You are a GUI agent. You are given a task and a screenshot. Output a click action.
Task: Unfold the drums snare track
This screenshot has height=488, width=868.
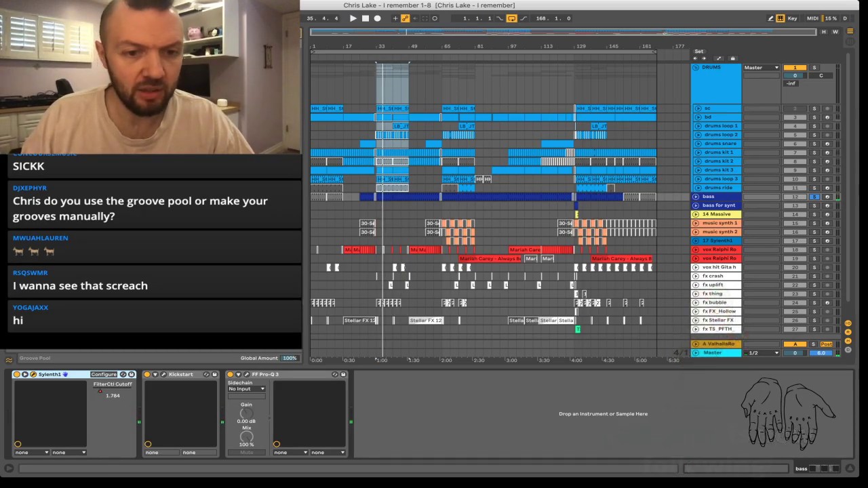(x=697, y=144)
